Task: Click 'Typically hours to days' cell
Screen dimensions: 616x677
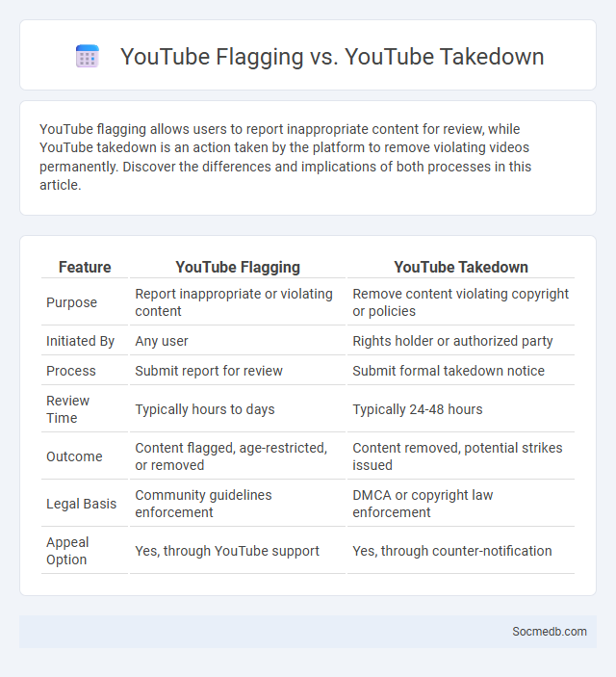Action: (238, 409)
